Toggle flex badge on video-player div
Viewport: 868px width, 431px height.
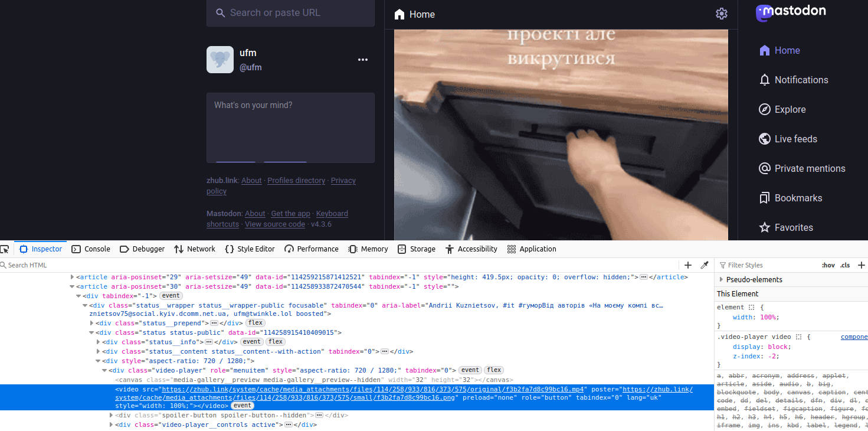pos(494,370)
